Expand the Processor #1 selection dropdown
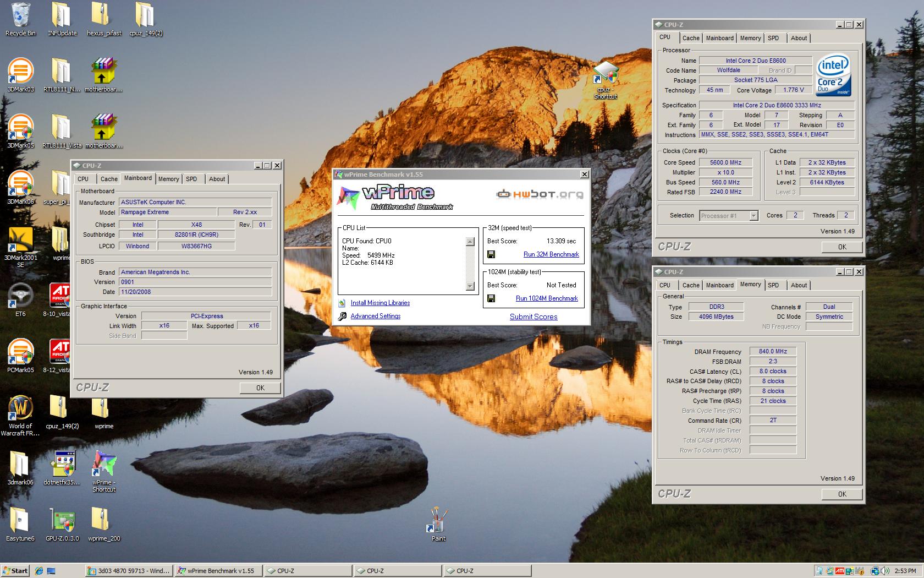Viewport: 924px width, 578px height. [754, 216]
